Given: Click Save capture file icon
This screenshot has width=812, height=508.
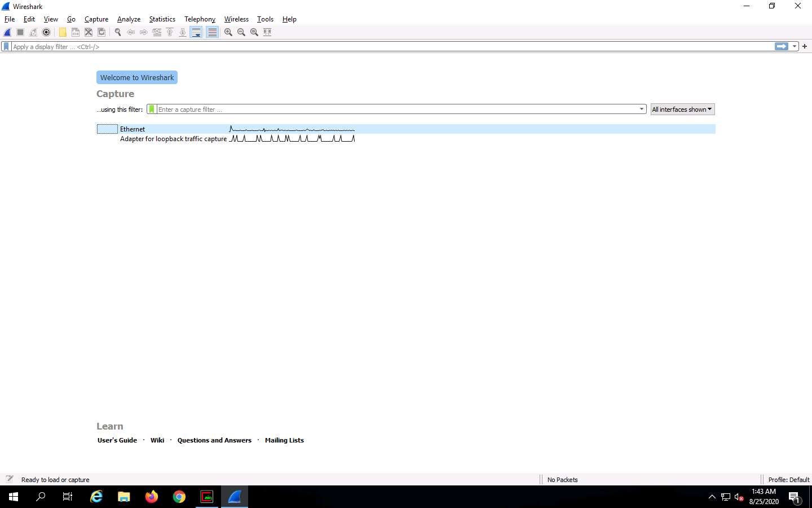Looking at the screenshot, I should (76, 32).
